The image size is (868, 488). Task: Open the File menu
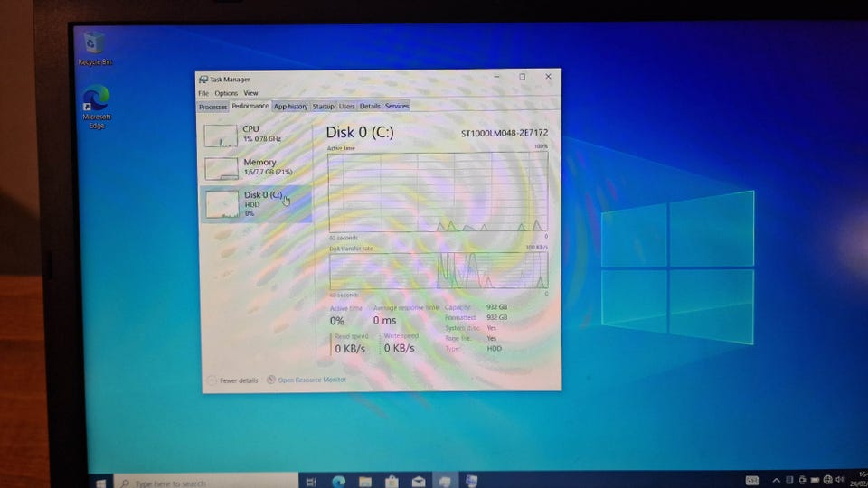pos(203,93)
